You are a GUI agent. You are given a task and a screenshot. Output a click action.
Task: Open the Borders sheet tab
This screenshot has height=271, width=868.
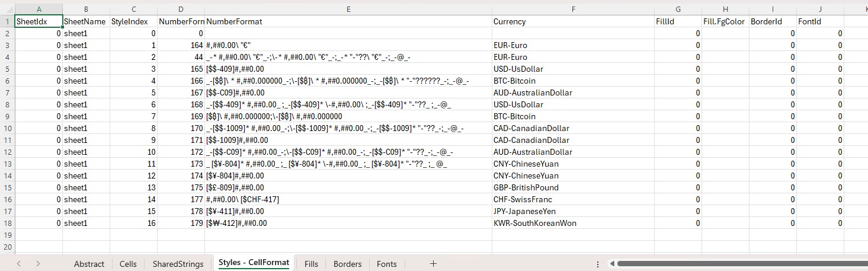347,264
